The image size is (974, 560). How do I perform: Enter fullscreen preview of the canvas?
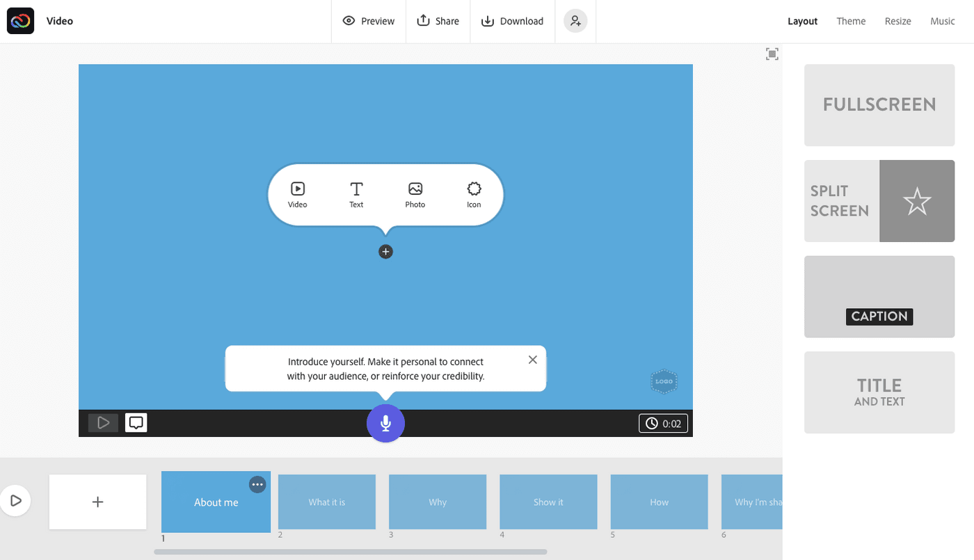click(772, 54)
